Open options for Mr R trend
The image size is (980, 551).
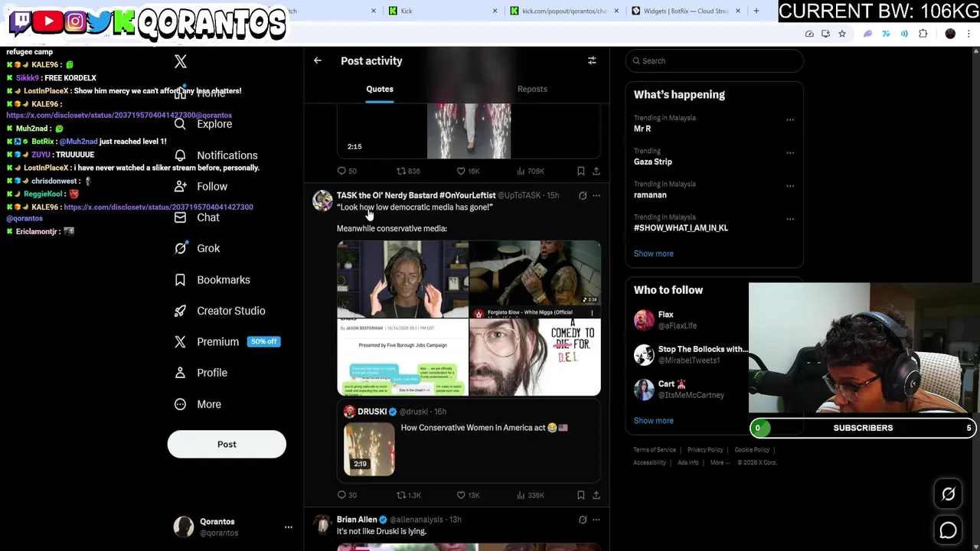tap(790, 119)
